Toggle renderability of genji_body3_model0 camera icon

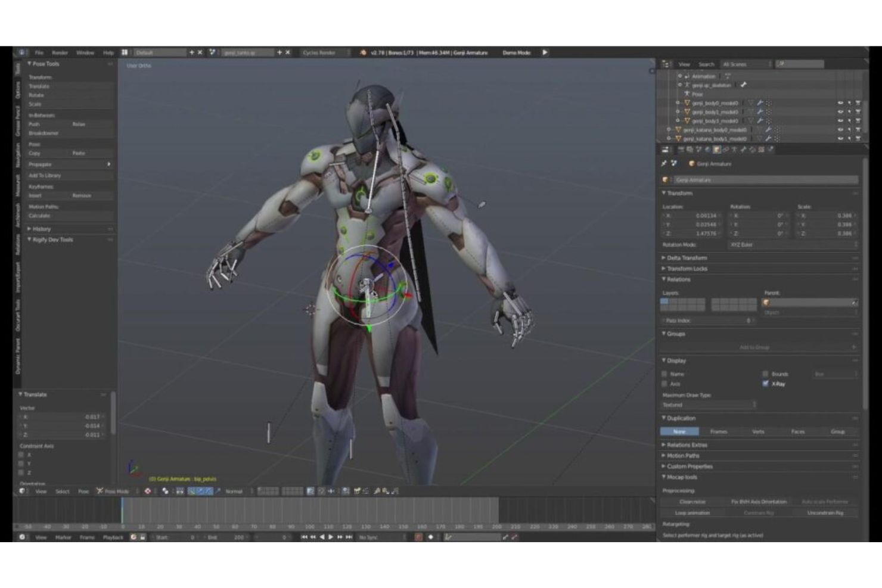[x=858, y=120]
